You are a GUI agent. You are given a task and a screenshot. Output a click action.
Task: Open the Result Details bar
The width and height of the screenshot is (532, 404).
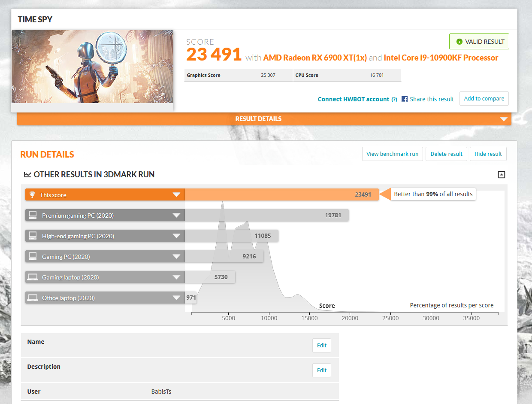(x=264, y=119)
